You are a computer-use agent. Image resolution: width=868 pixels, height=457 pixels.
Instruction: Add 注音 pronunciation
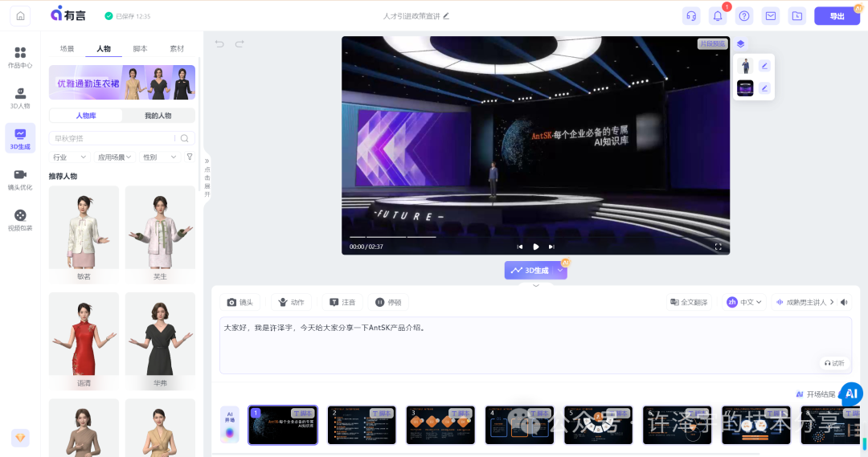pos(342,302)
